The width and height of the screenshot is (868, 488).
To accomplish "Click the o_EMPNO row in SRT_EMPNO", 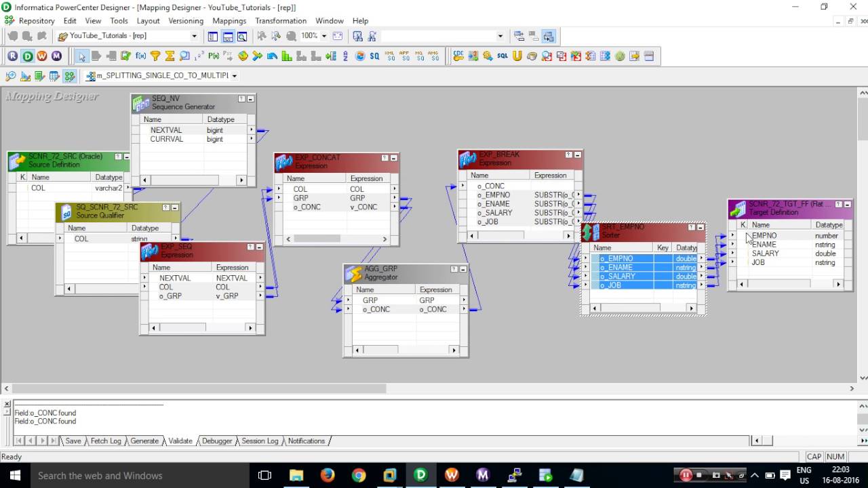I will point(644,258).
